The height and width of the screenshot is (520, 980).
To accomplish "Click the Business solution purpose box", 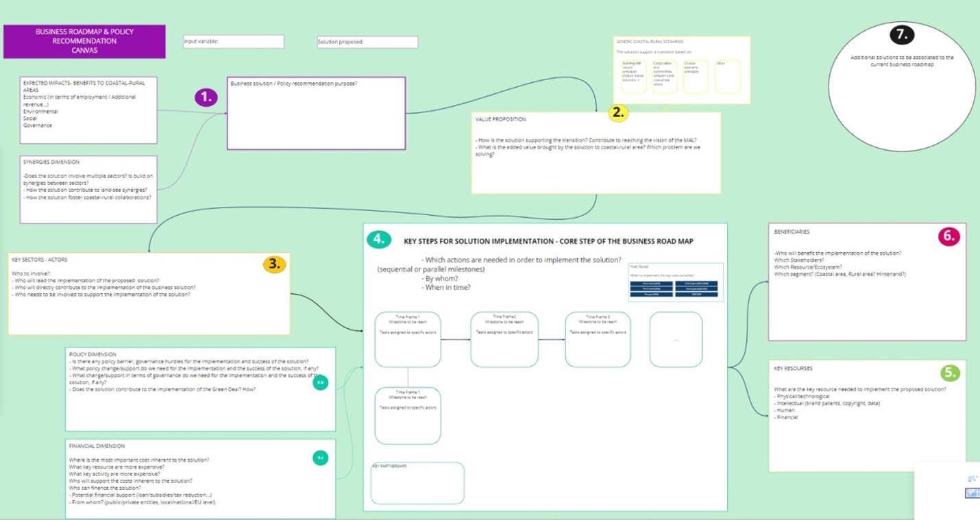I will pos(316,113).
